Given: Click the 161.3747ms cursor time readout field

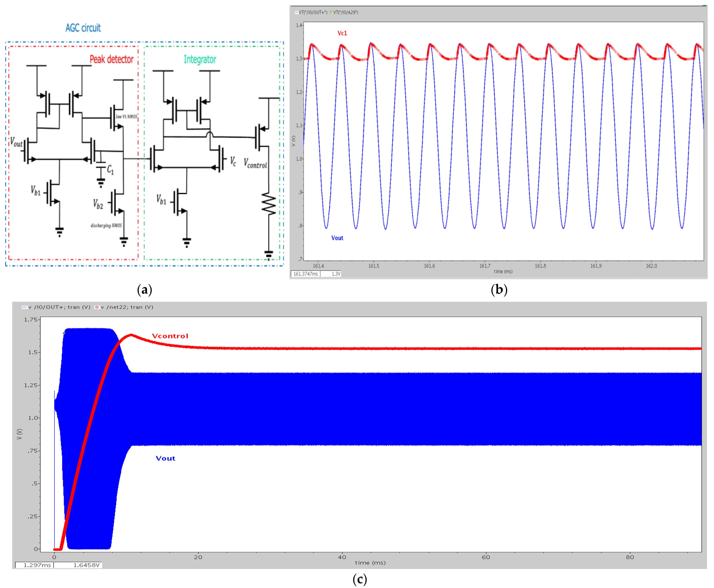Looking at the screenshot, I should [x=306, y=274].
